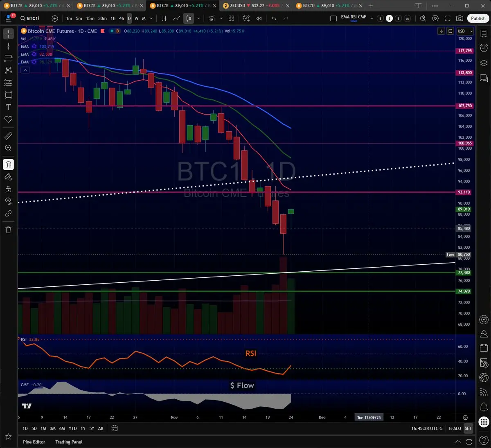The image size is (491, 448).
Task: Select the Text annotation tool
Action: point(8,107)
